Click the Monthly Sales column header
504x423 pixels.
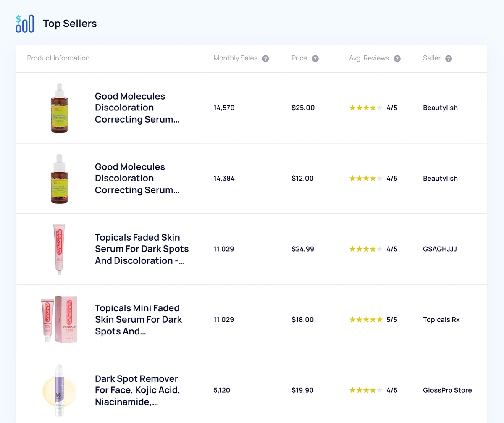tap(235, 58)
